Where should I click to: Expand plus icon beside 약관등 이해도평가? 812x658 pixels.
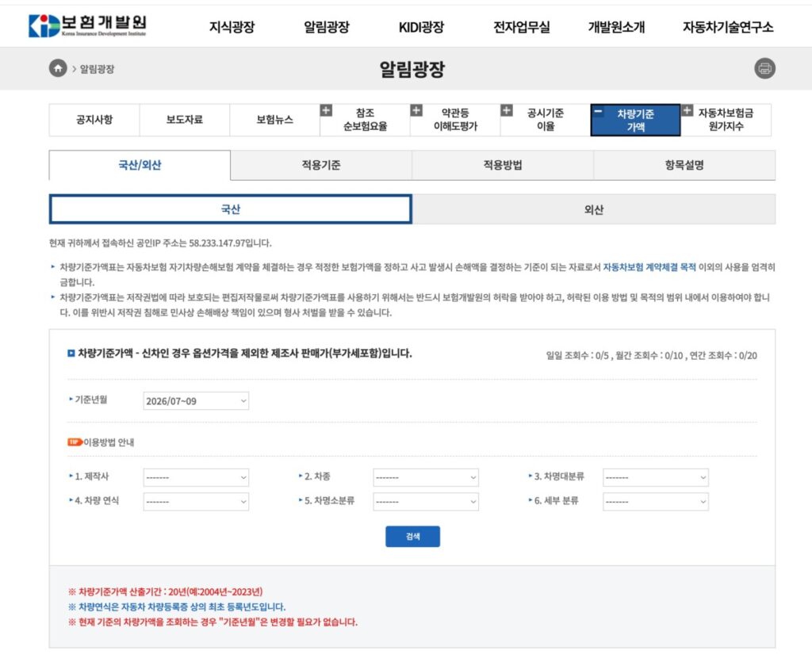coord(416,110)
